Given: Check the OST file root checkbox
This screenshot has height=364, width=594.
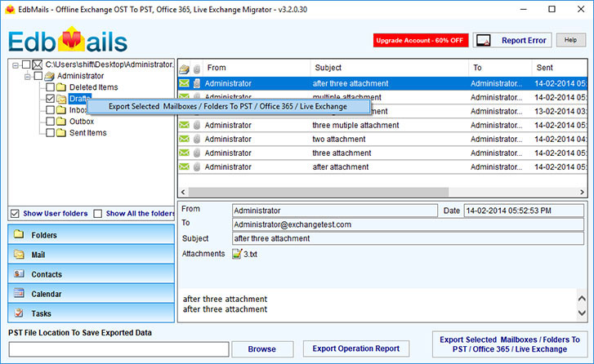Looking at the screenshot, I should tap(26, 64).
